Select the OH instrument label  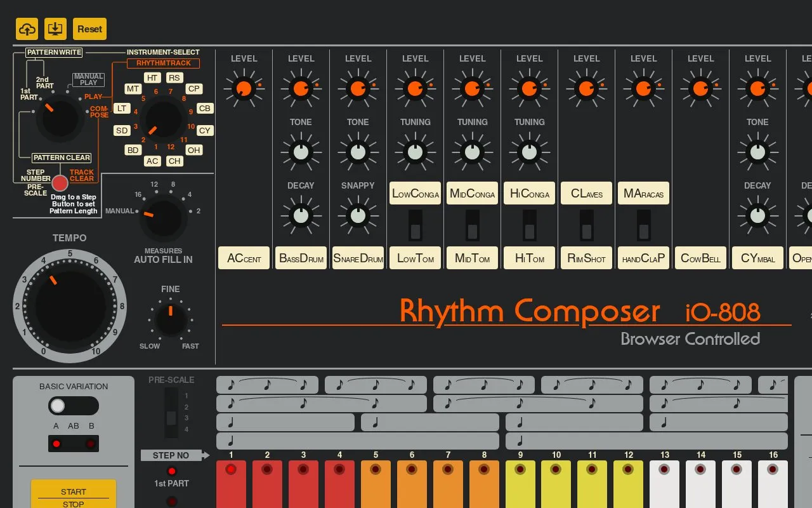click(193, 150)
